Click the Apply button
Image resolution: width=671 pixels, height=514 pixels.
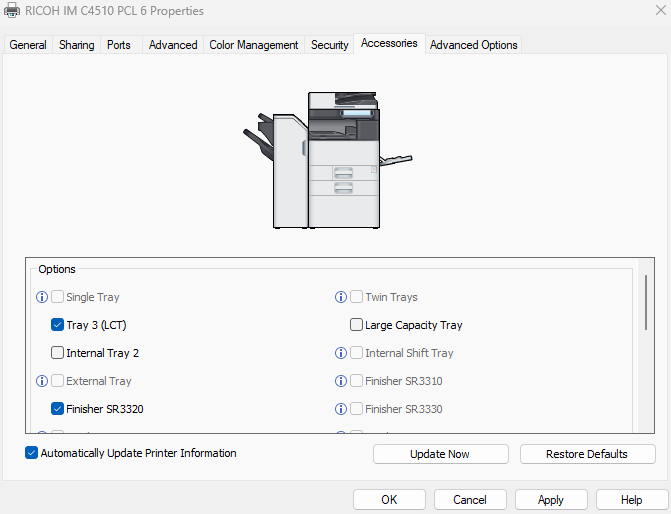[551, 499]
